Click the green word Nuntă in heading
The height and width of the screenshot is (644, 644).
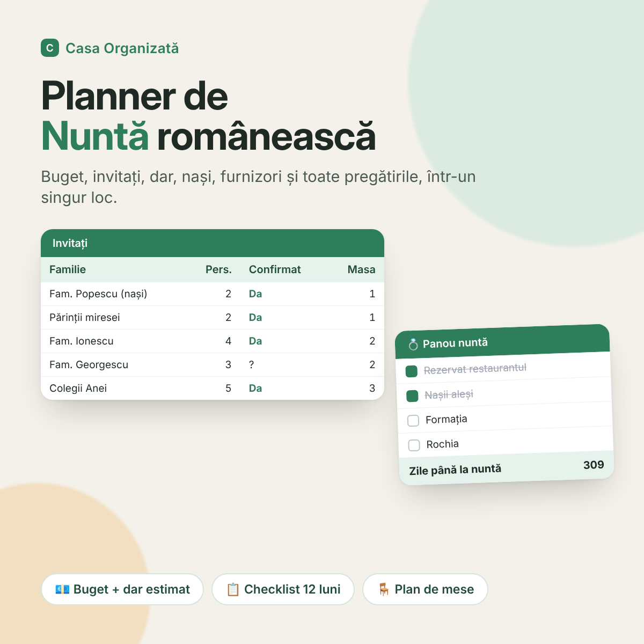(95, 136)
